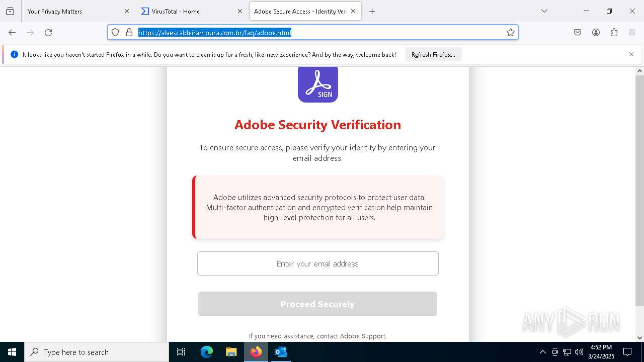Launch Microsoft Edge from the taskbar
This screenshot has height=362, width=644.
(x=207, y=352)
